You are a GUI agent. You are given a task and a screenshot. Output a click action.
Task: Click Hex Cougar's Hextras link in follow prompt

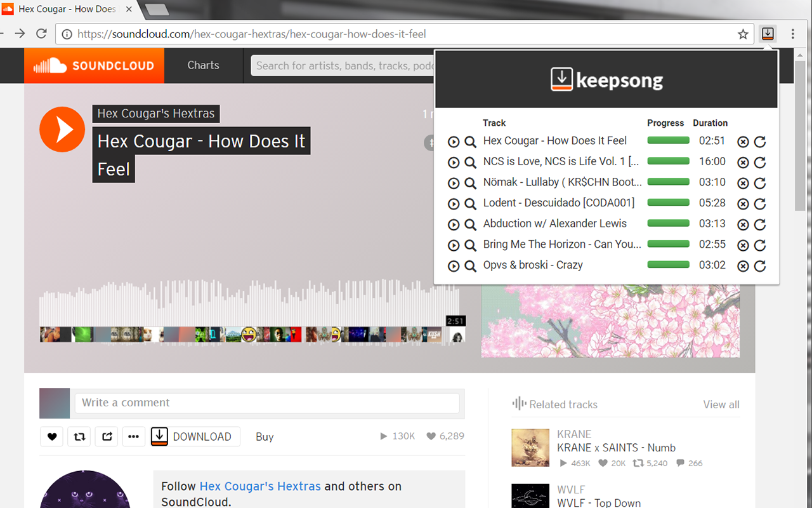(x=260, y=486)
